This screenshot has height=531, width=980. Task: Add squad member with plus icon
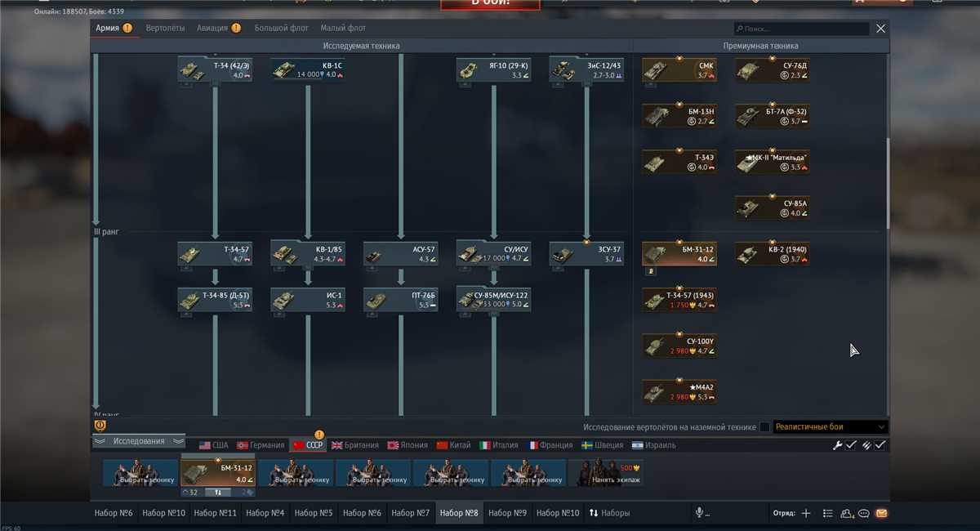[806, 513]
